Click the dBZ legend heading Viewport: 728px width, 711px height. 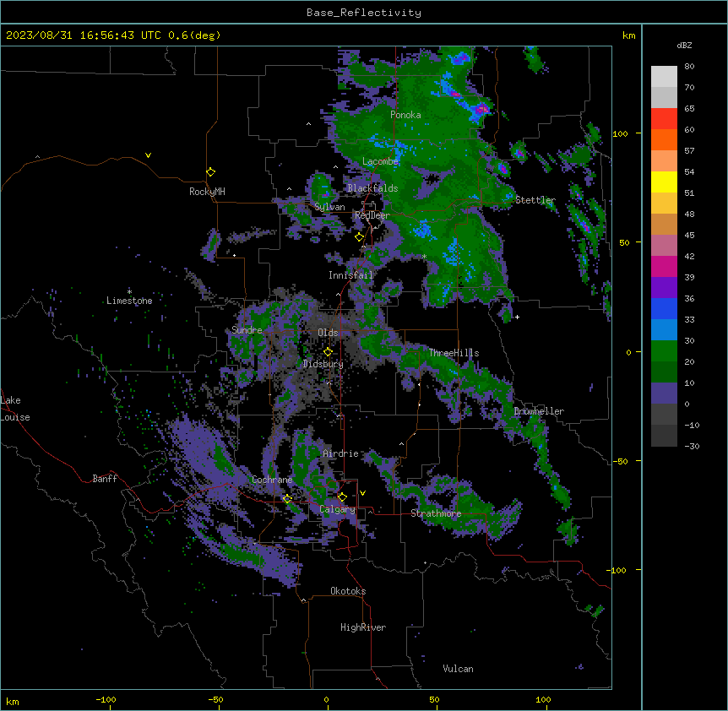tap(684, 46)
